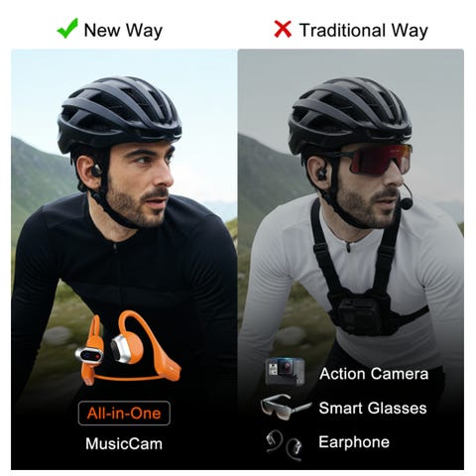Click the MusicCam label
476x476 pixels.
point(124,444)
